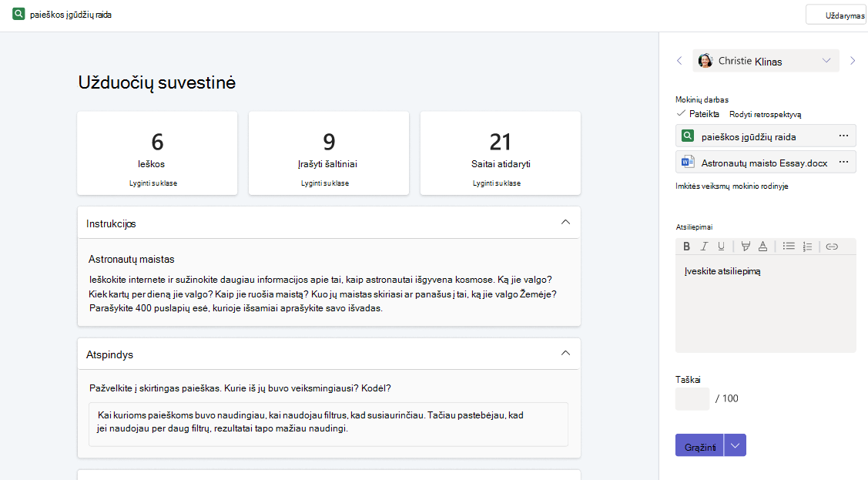Open the Word document icon for Astronautų essay
868x480 pixels.
[688, 163]
